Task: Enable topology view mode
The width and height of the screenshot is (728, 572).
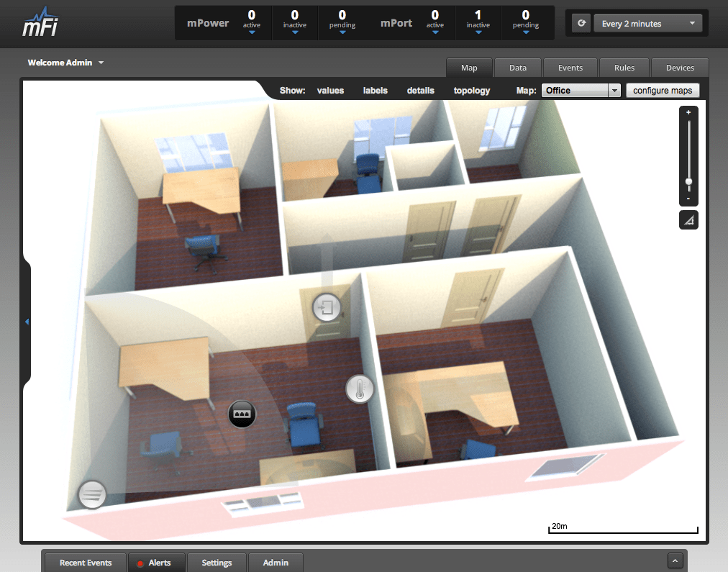Action: [471, 90]
